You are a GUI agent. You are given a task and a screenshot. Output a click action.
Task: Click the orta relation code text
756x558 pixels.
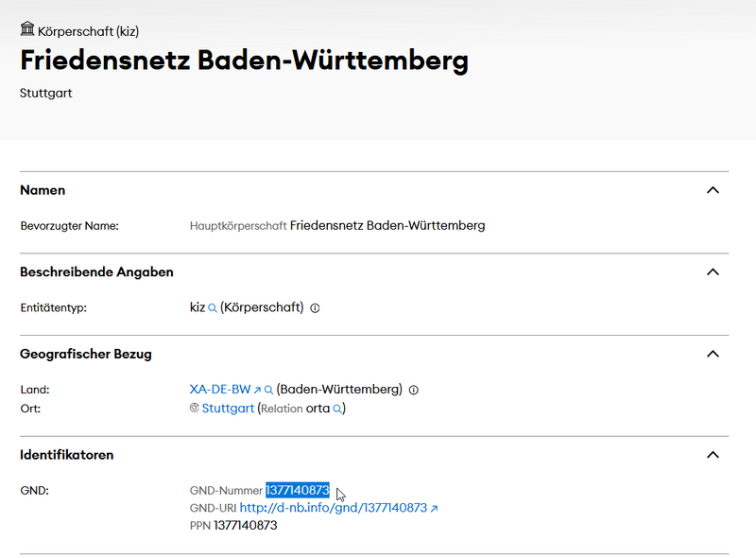click(x=318, y=409)
